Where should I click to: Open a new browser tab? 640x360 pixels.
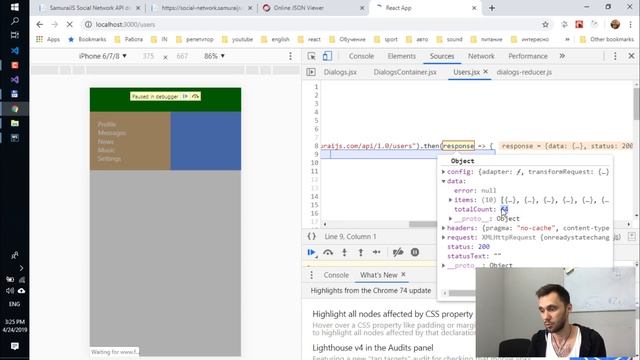point(492,8)
